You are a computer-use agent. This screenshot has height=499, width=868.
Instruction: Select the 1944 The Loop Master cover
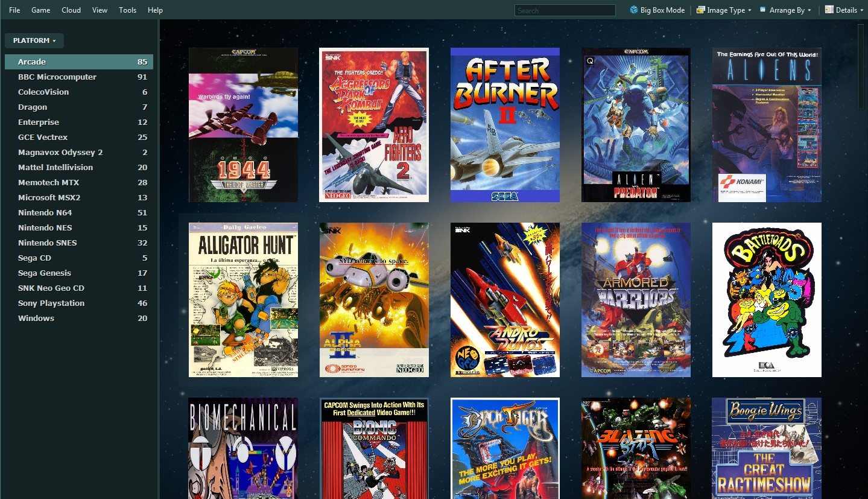pyautogui.click(x=243, y=125)
